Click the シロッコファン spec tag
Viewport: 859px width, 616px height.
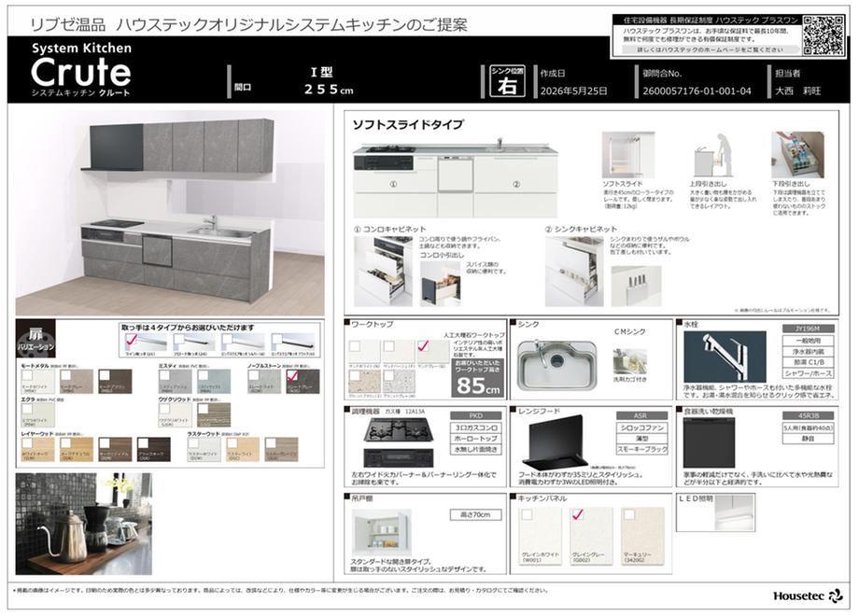coord(642,427)
